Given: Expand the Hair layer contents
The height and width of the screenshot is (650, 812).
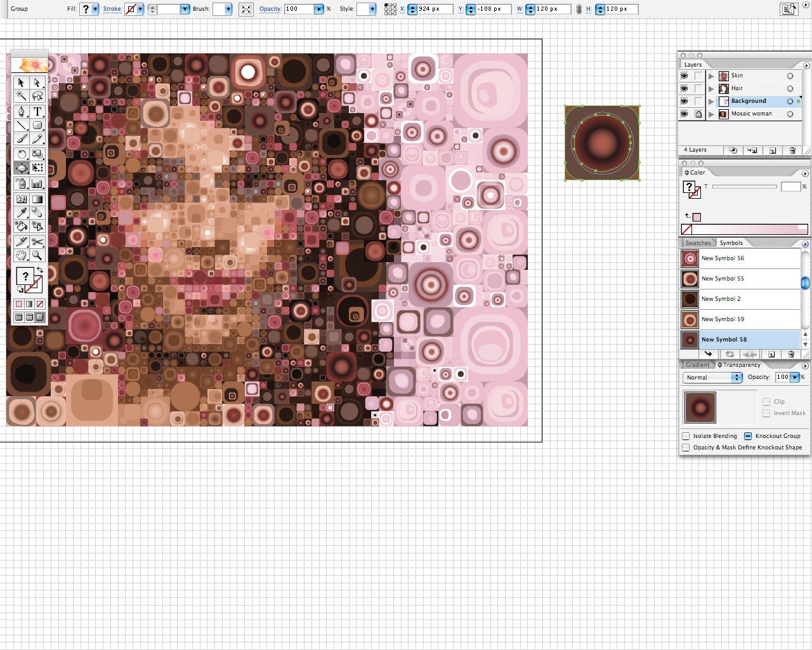Looking at the screenshot, I should (x=712, y=88).
